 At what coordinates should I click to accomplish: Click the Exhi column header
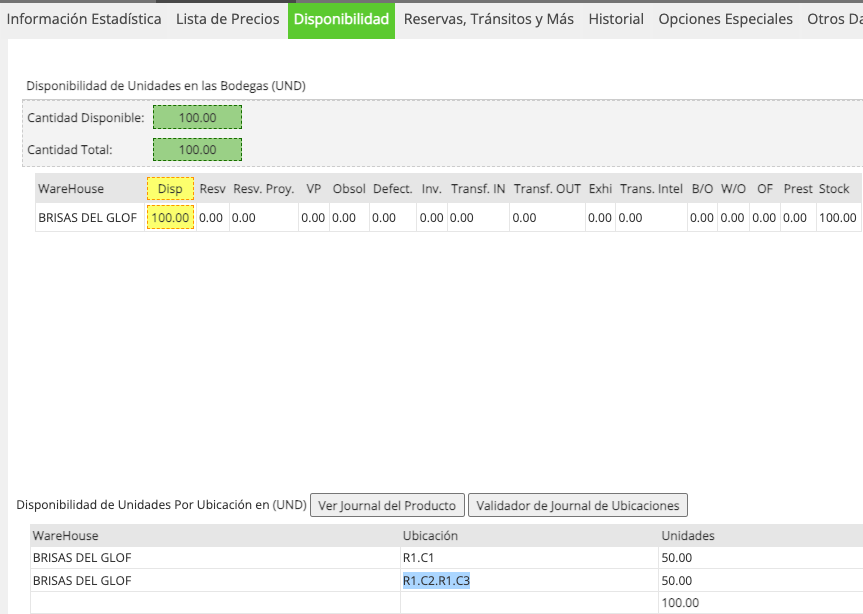[x=600, y=189]
